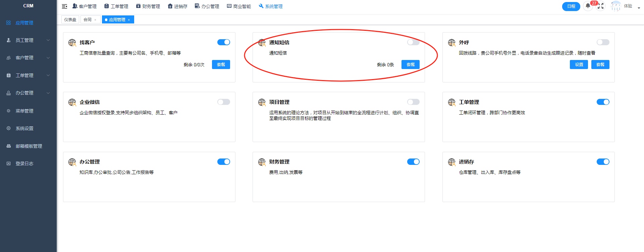Open the notification bell icon

point(588,6)
